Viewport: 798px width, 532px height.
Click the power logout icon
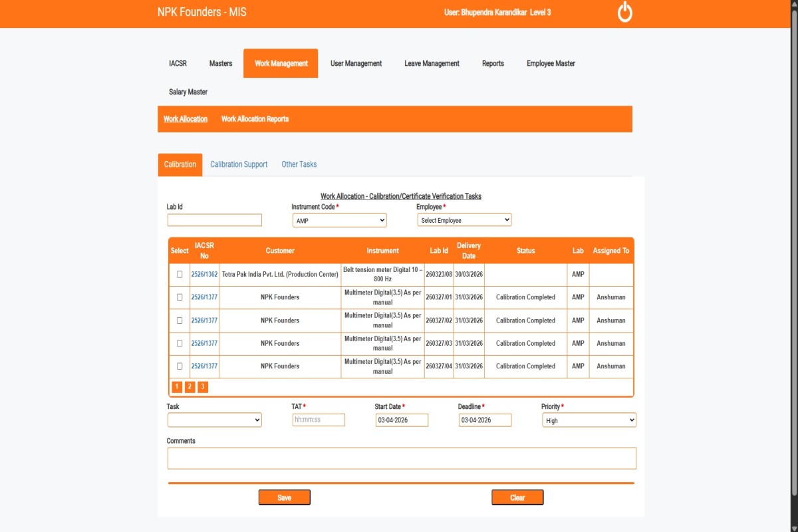(x=624, y=12)
